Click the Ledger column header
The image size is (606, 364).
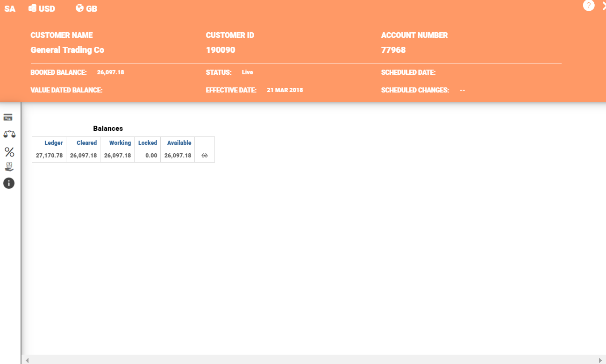click(54, 143)
